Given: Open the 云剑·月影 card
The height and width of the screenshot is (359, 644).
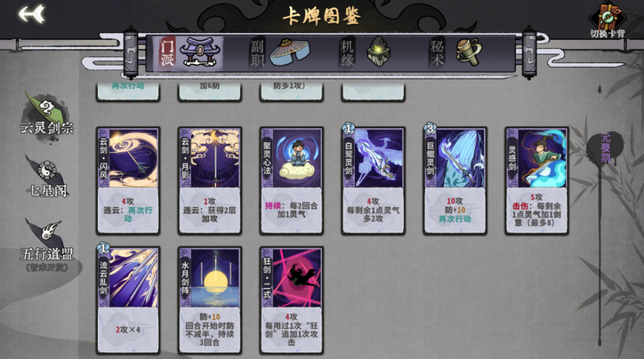Looking at the screenshot, I should pyautogui.click(x=209, y=181).
